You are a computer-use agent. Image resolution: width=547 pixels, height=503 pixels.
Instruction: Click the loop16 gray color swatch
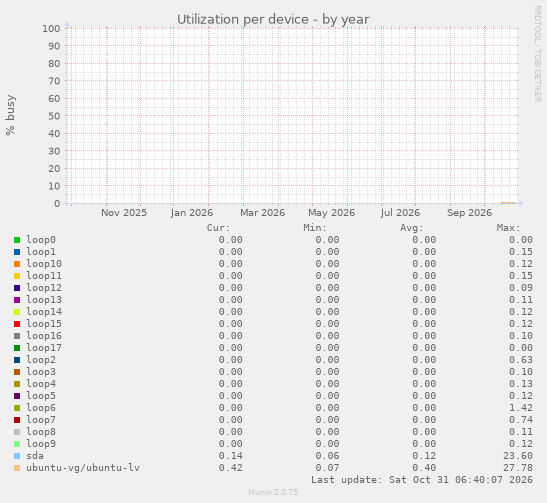[x=17, y=336]
